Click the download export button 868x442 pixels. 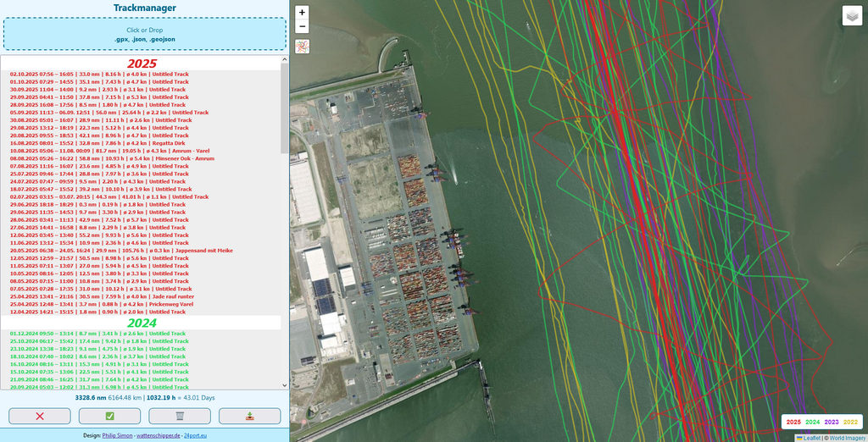pos(250,416)
